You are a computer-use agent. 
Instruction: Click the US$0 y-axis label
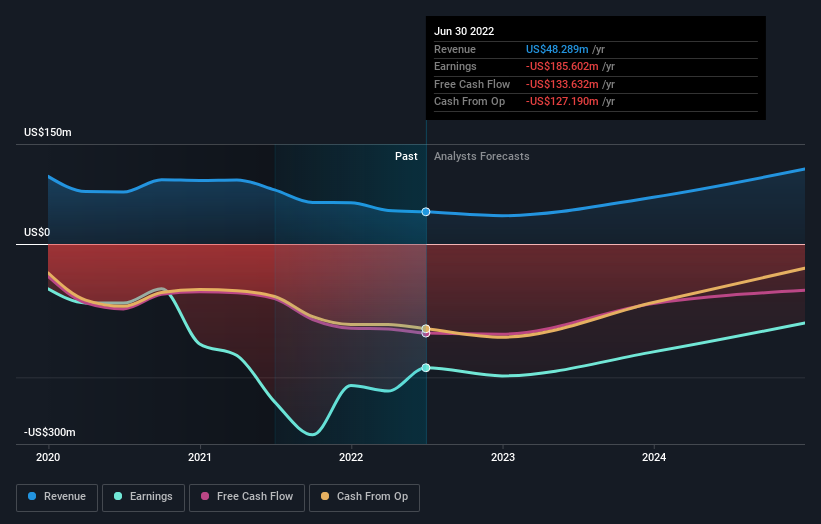point(37,232)
